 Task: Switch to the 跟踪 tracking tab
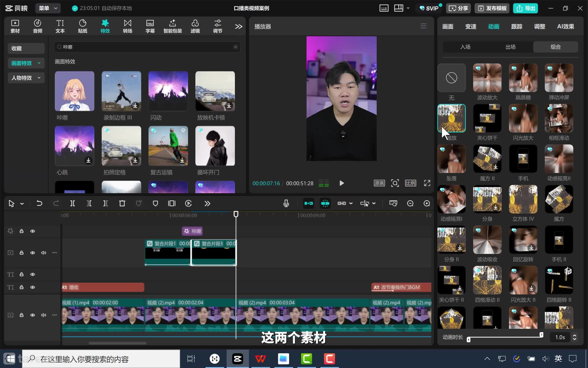(x=517, y=26)
